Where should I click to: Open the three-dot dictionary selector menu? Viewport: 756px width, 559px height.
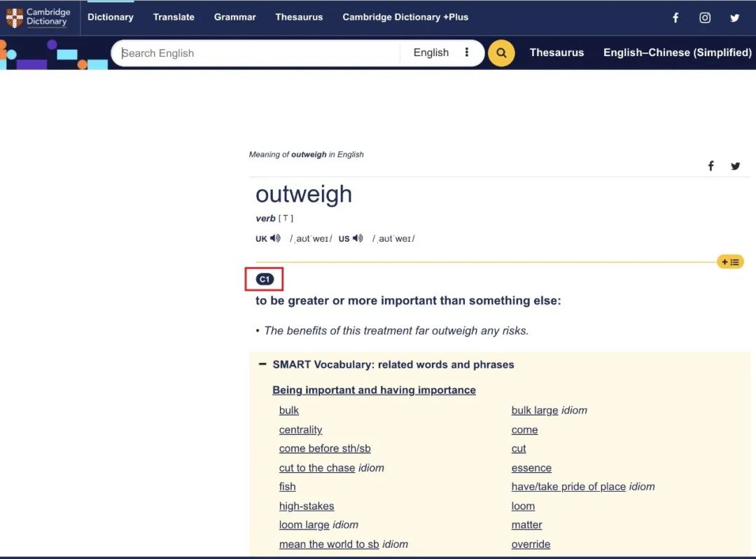pos(467,53)
